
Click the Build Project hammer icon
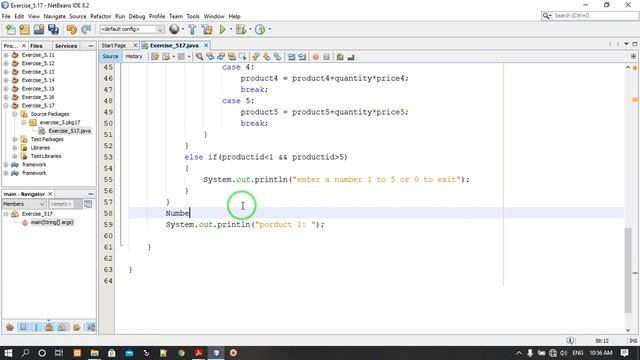(192, 29)
